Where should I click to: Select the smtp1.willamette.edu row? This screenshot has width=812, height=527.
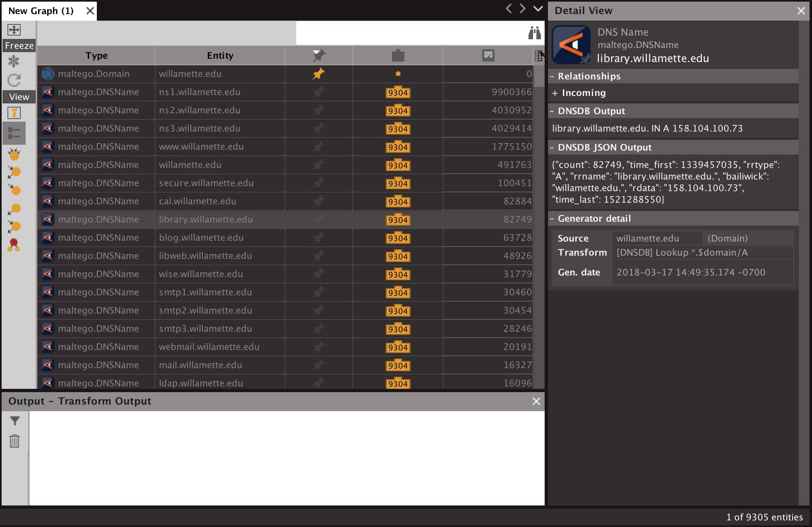point(285,292)
